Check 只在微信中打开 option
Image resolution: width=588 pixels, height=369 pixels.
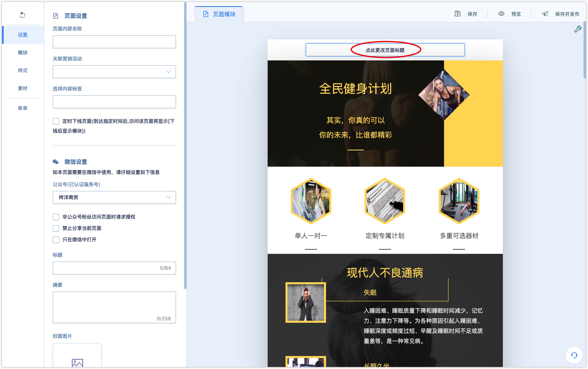(x=56, y=239)
